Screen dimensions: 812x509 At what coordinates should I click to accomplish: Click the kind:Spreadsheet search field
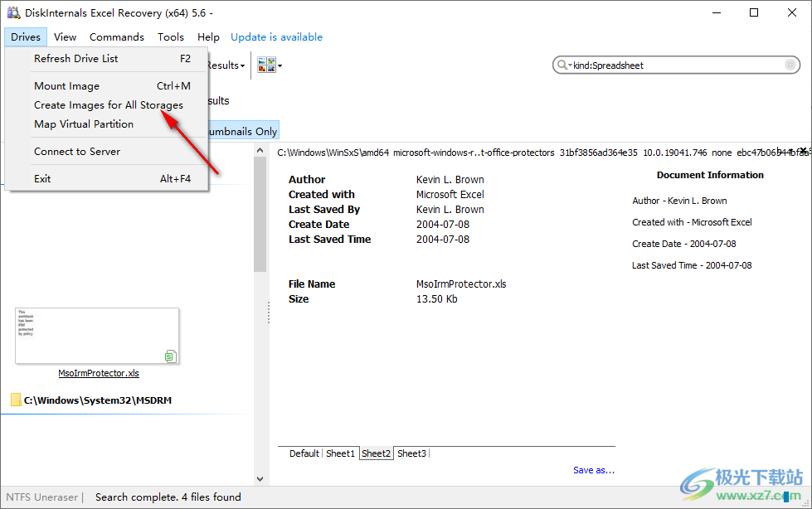(x=676, y=65)
